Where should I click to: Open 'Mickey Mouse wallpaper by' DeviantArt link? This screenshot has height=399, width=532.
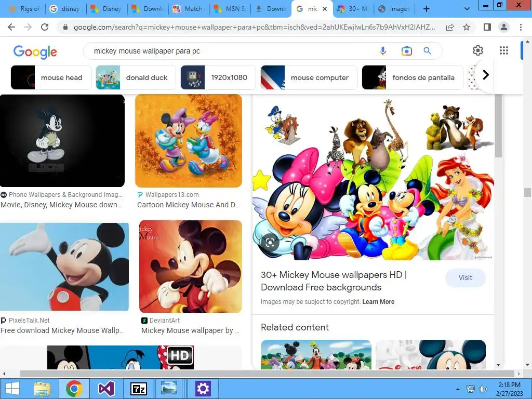(x=190, y=330)
